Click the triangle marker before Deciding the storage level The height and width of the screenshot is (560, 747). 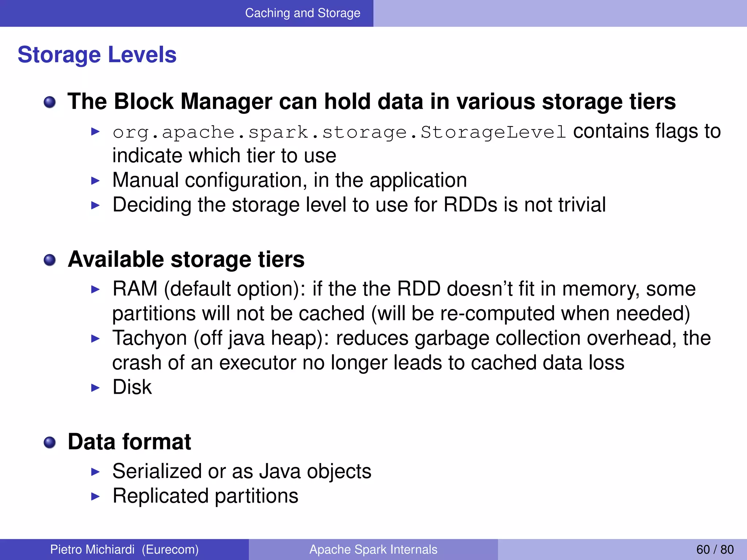pos(95,205)
